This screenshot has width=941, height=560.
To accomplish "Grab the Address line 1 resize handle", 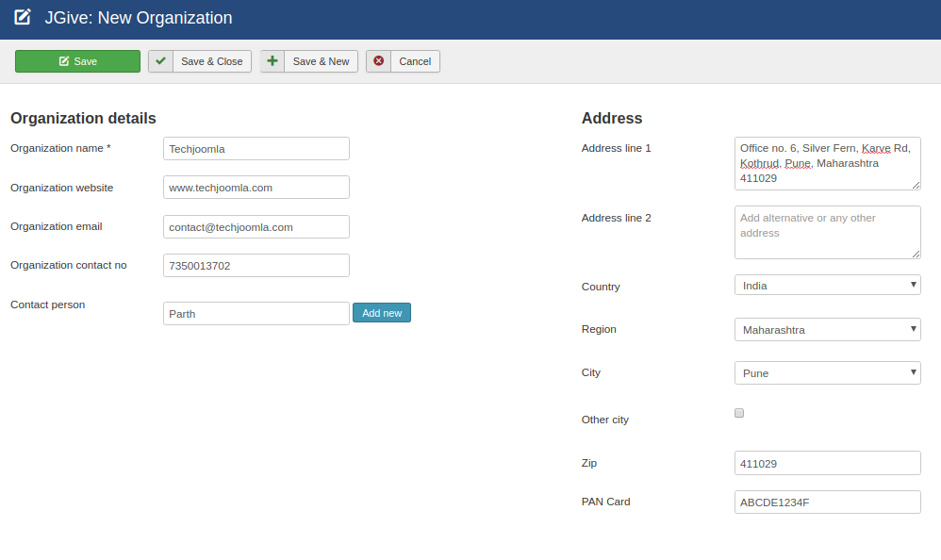I will pos(916,186).
